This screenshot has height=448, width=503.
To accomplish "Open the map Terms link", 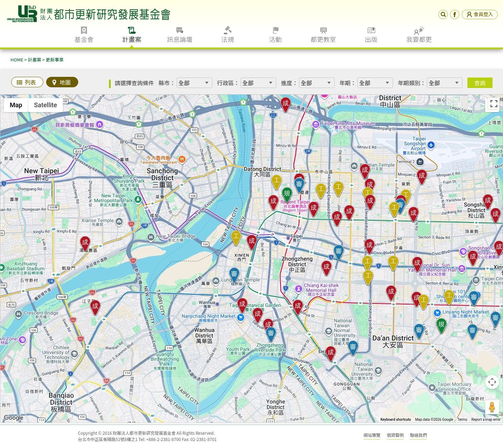I will (x=462, y=420).
